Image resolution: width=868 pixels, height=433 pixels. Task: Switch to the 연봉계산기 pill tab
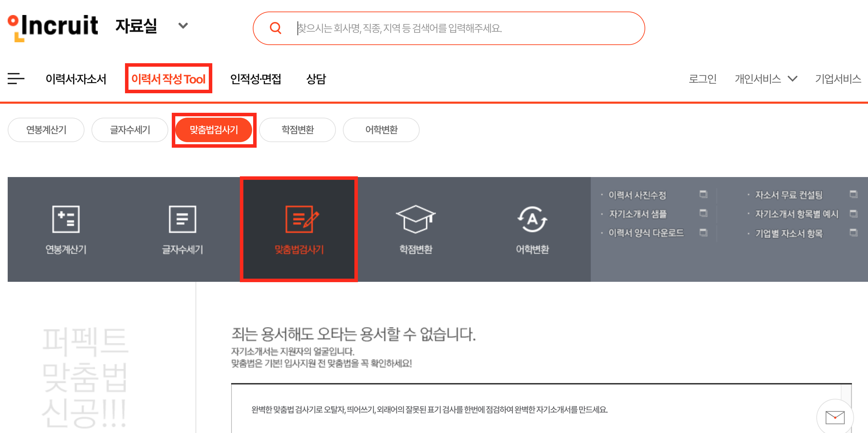pyautogui.click(x=46, y=130)
